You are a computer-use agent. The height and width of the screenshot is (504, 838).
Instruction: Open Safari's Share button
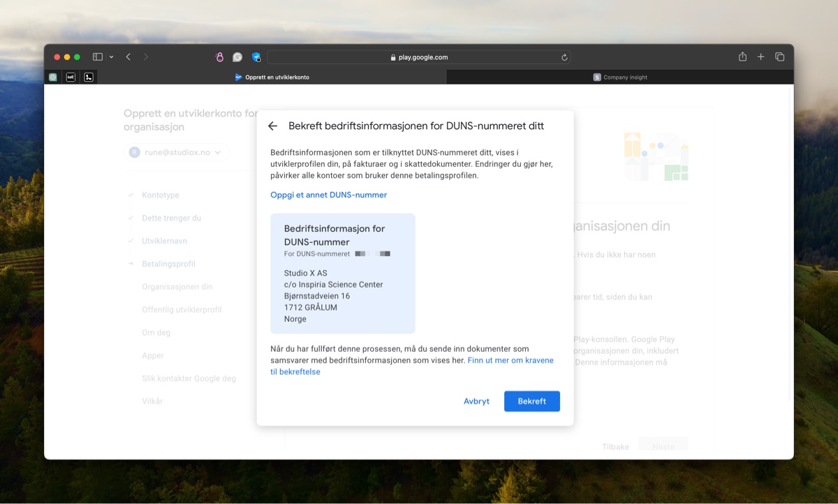742,57
